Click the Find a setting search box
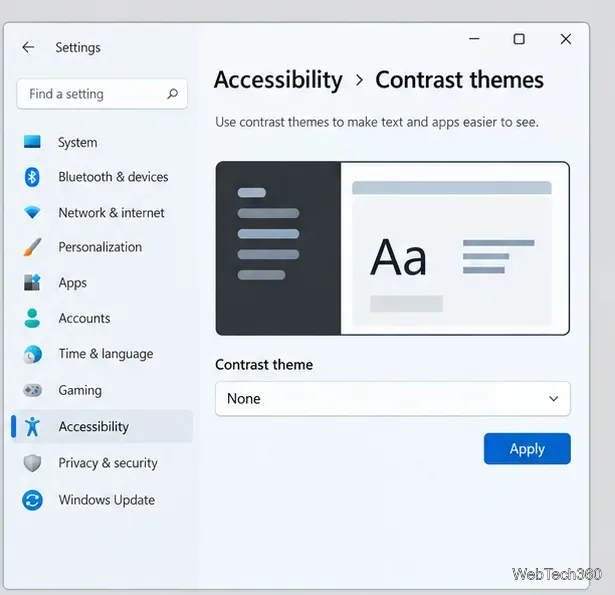The image size is (615, 595). [102, 94]
